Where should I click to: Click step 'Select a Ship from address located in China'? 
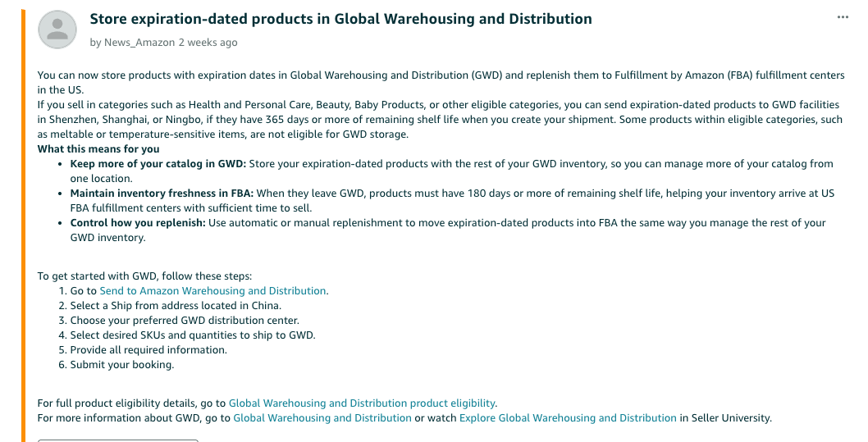(176, 306)
